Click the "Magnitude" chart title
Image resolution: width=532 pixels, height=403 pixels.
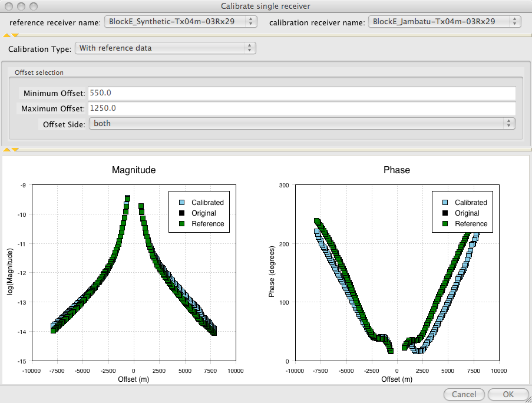134,170
